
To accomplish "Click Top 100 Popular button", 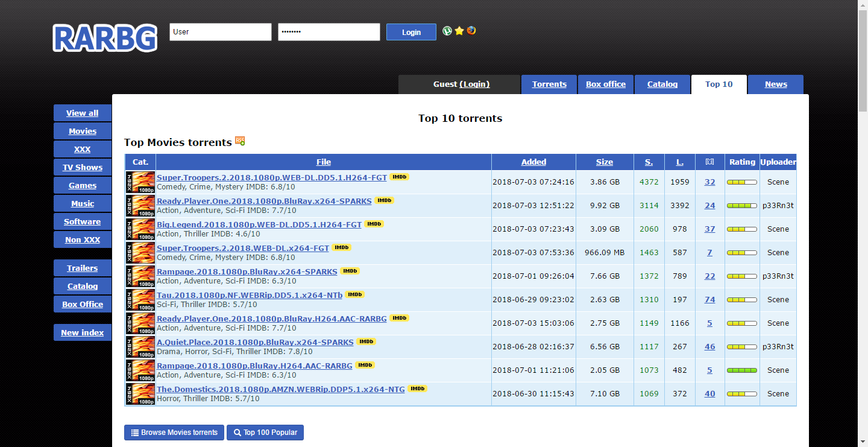I will (265, 433).
